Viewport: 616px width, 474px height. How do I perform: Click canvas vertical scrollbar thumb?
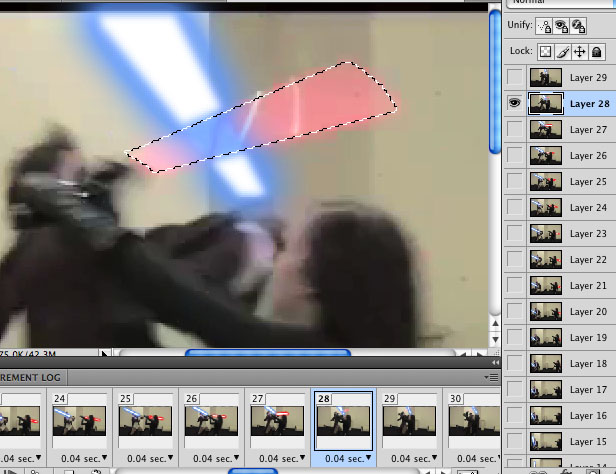495,82
